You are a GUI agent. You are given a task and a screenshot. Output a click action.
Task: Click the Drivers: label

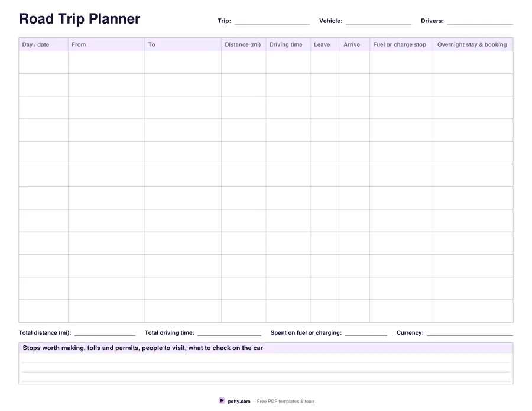(432, 21)
